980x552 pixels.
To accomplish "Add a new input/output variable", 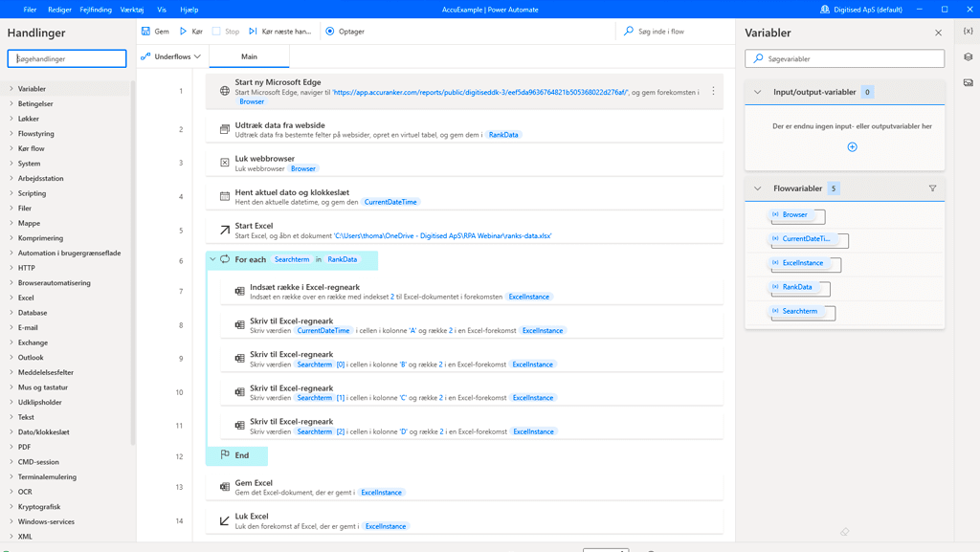I will click(x=852, y=146).
